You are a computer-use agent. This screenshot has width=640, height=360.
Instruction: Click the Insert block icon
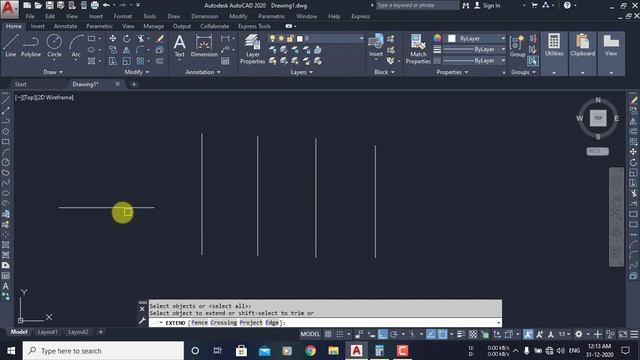[376, 45]
